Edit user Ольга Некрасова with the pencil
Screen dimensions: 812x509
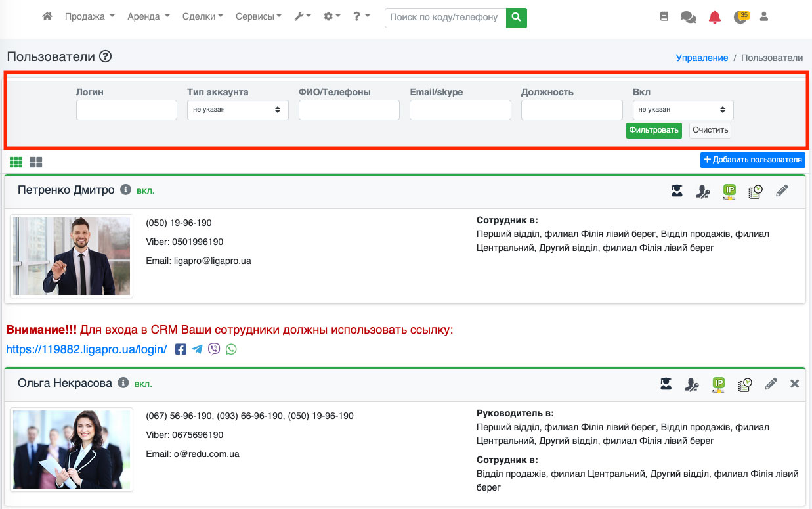tap(771, 384)
